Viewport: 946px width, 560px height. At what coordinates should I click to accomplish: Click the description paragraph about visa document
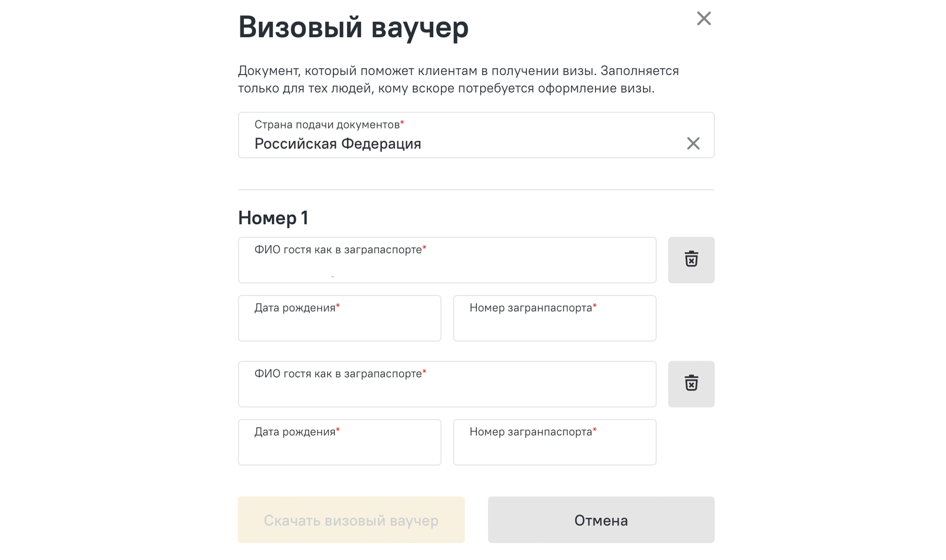point(457,79)
